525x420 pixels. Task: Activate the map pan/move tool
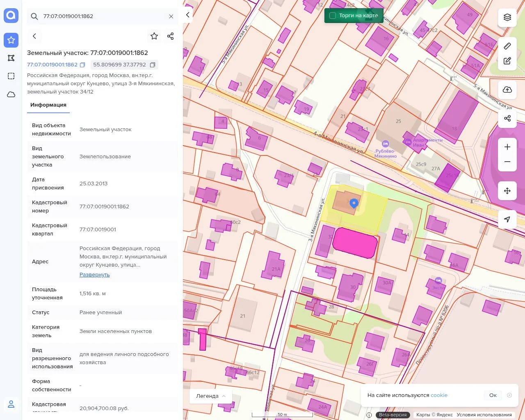507,191
